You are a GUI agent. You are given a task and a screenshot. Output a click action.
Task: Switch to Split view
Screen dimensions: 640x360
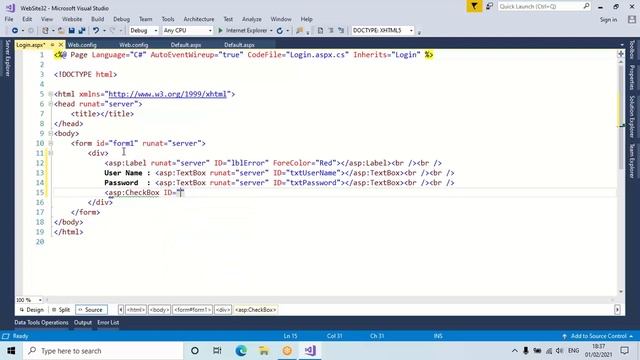click(x=61, y=310)
